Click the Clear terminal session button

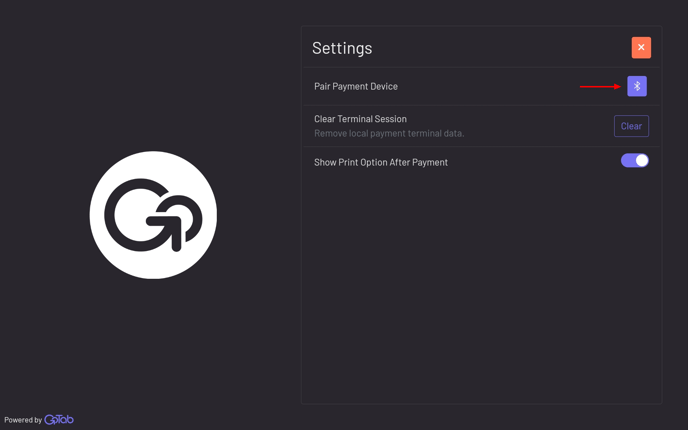[631, 126]
